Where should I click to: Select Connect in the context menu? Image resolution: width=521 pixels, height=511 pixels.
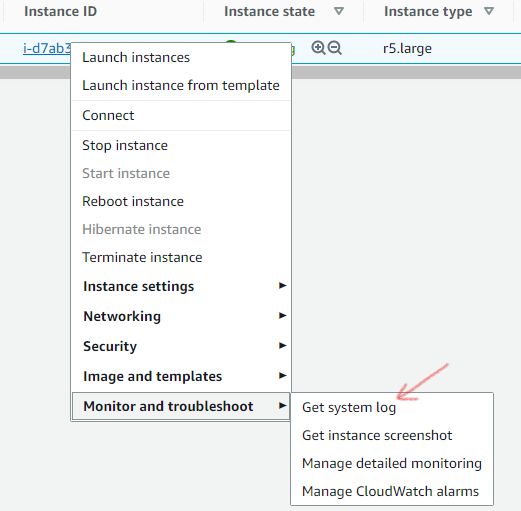182,115
